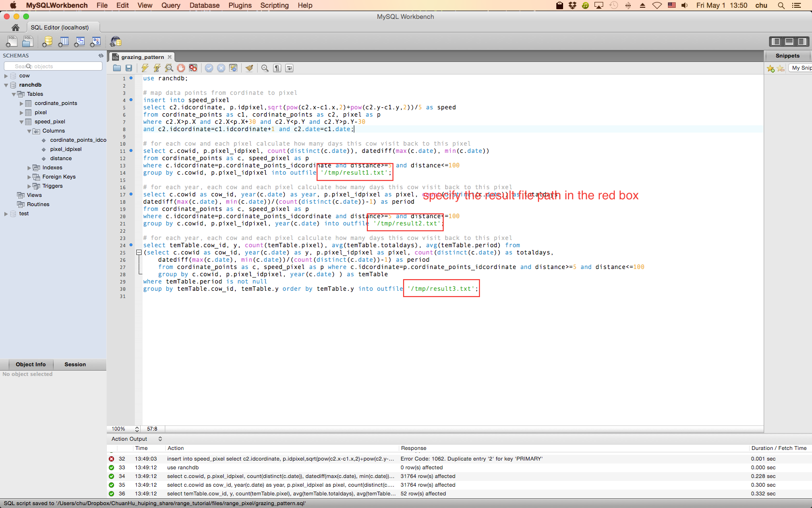The image size is (812, 508).
Task: Expand the test schema
Action: click(x=6, y=214)
